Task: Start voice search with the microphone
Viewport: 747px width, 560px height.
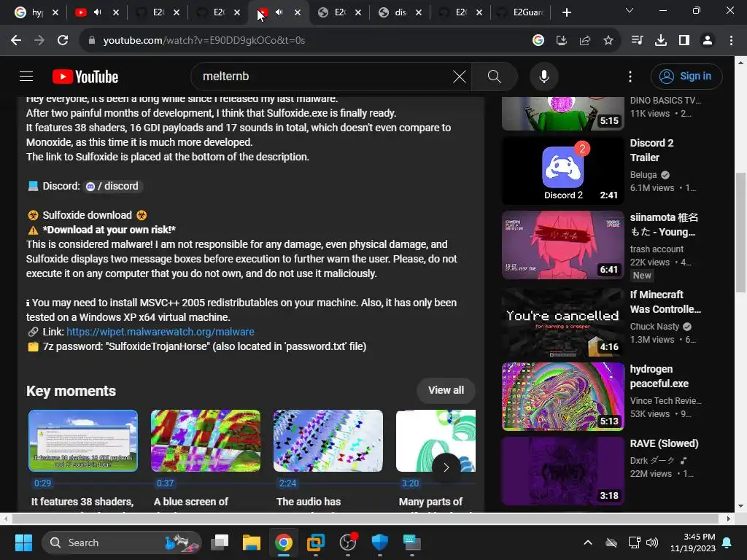Action: 543,76
